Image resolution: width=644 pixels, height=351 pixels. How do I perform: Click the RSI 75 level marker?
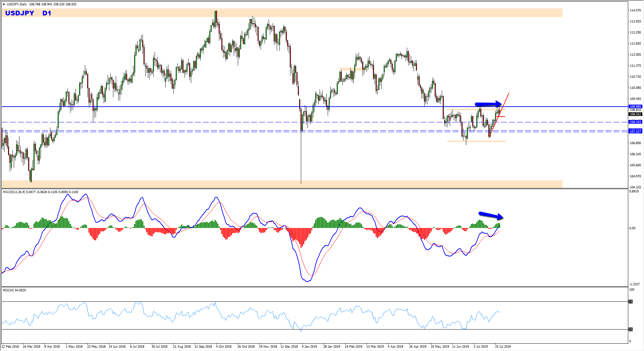(631, 302)
